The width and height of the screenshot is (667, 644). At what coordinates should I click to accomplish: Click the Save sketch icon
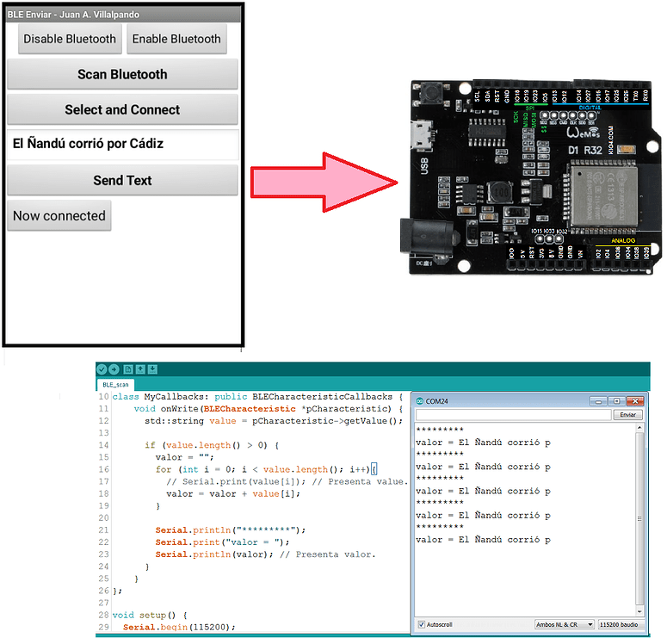[152, 369]
